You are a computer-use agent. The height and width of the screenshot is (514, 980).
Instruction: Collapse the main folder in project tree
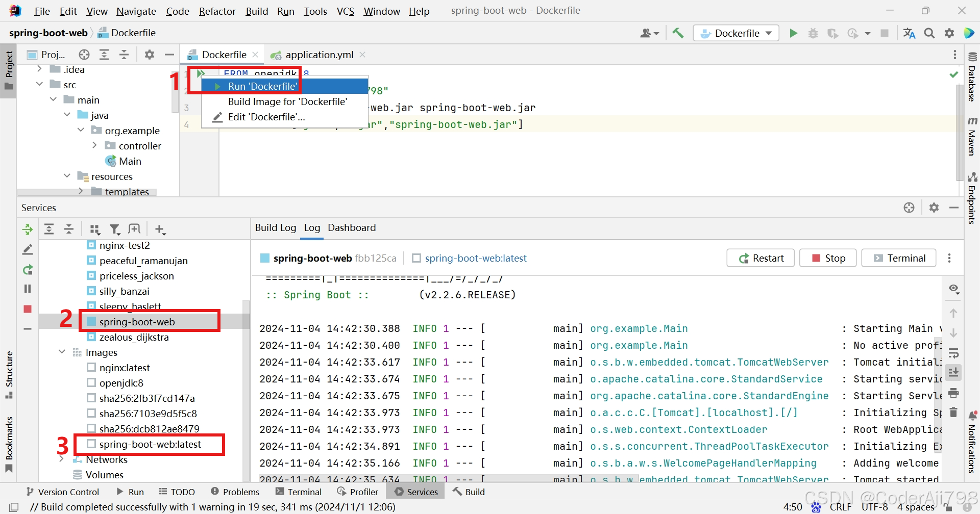click(x=53, y=99)
